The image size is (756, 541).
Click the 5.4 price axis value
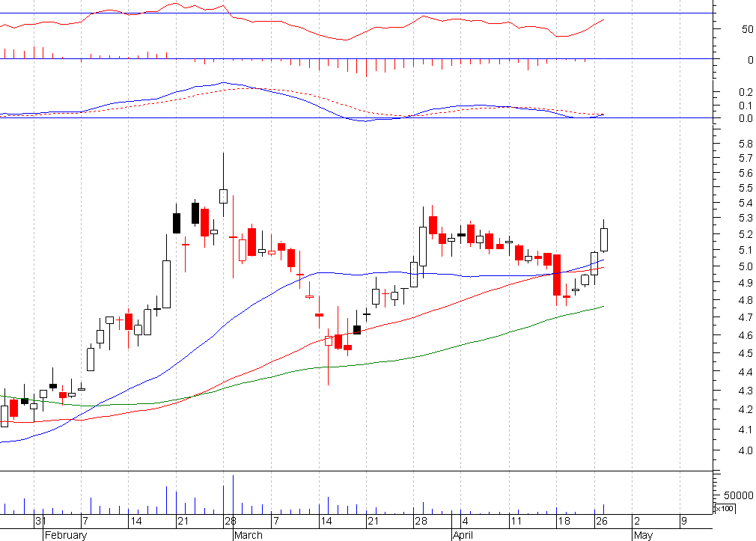tap(746, 203)
